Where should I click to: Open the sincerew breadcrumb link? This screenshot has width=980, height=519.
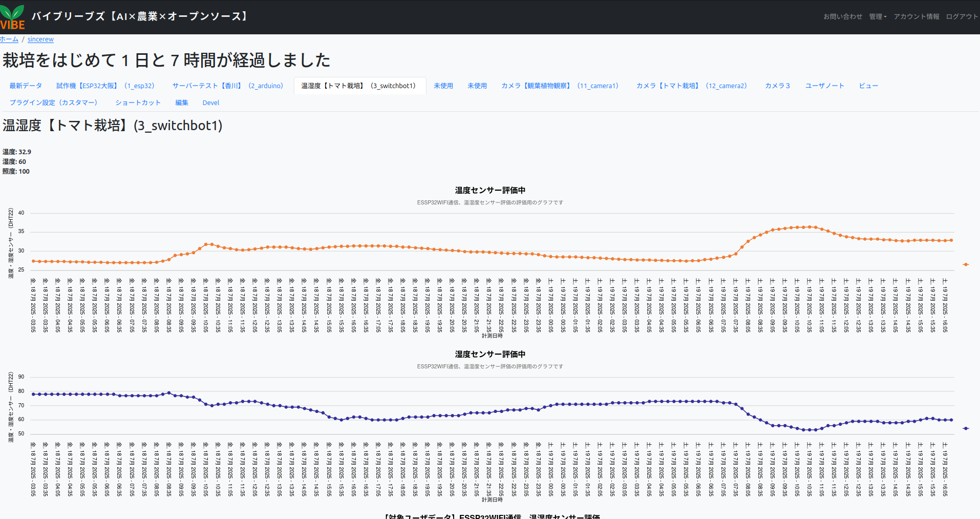pyautogui.click(x=40, y=39)
